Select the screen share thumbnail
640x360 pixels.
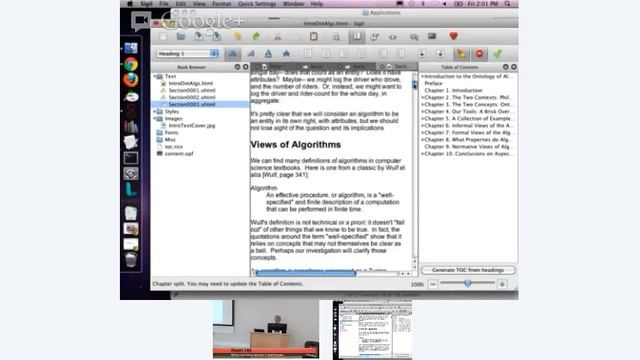click(372, 330)
